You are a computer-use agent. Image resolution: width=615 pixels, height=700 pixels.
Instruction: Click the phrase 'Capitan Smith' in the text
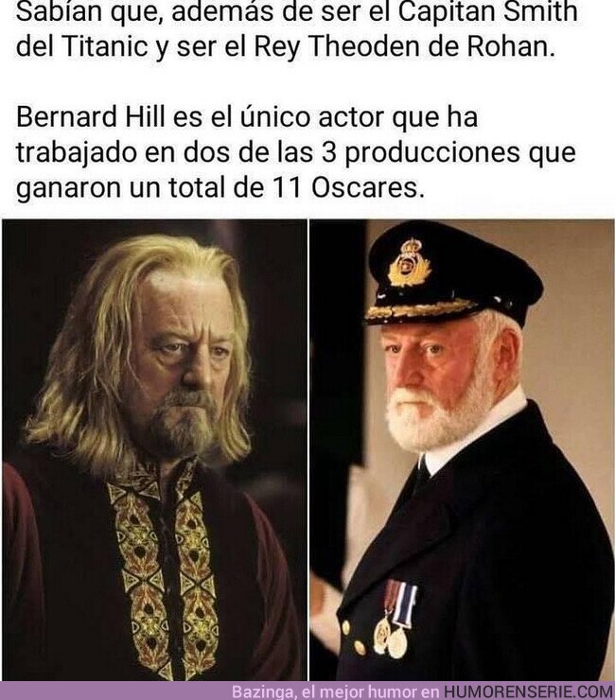coord(487,11)
